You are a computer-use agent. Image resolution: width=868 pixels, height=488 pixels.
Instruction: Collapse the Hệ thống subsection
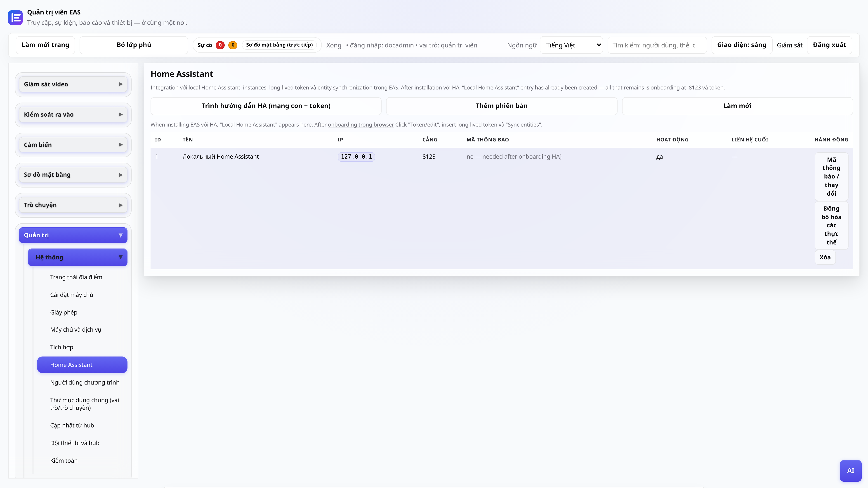pos(78,257)
